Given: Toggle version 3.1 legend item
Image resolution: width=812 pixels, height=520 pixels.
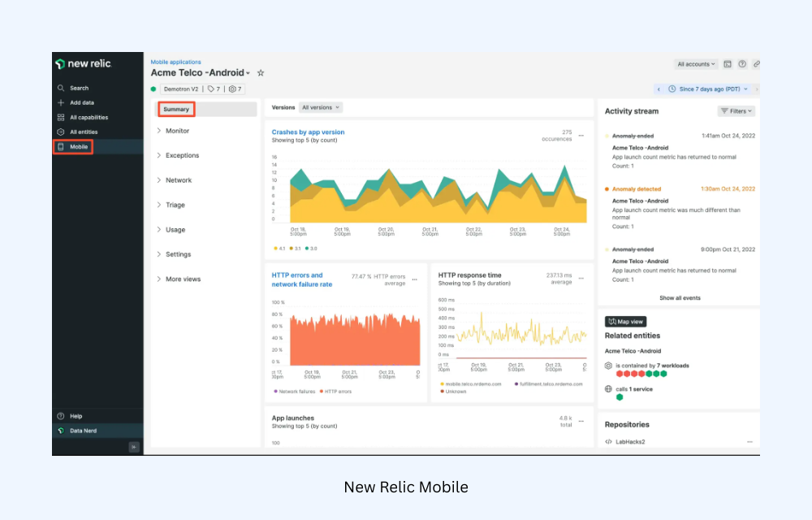Looking at the screenshot, I should (x=296, y=249).
